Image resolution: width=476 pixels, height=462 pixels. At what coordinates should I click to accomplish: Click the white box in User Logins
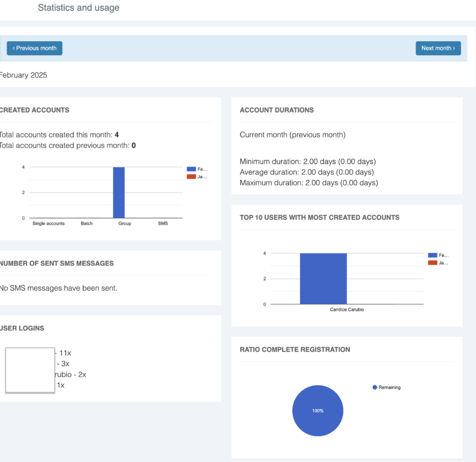coord(30,370)
